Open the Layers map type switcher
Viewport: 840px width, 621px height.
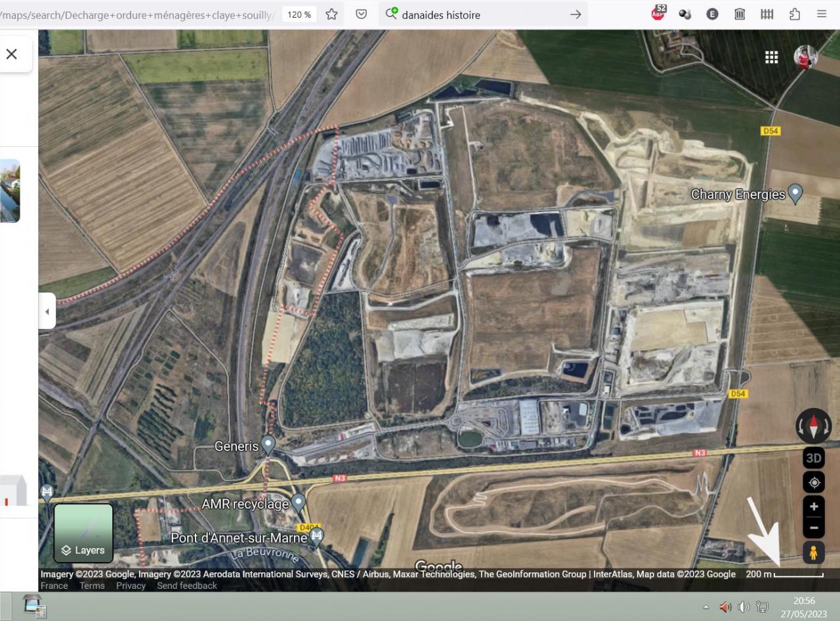(83, 533)
